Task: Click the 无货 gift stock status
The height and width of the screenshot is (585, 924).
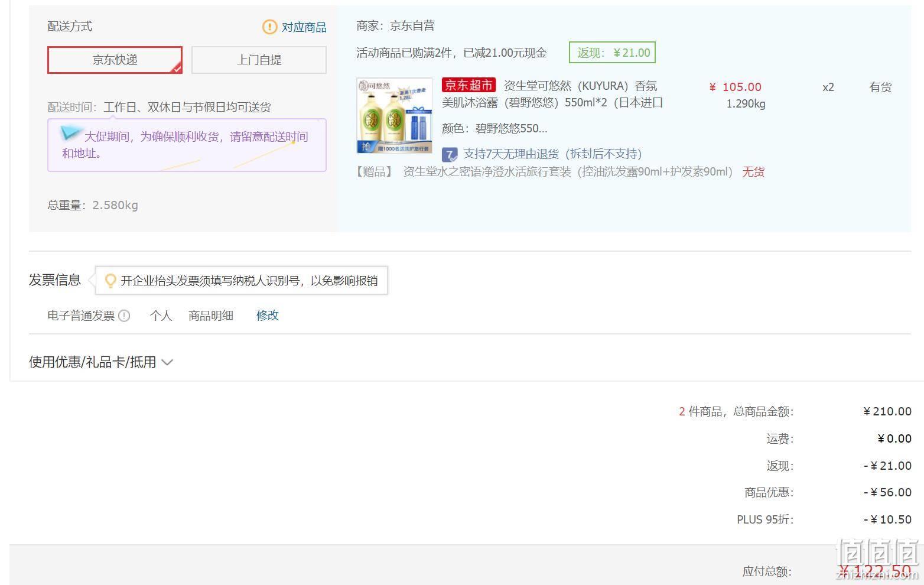Action: 753,172
